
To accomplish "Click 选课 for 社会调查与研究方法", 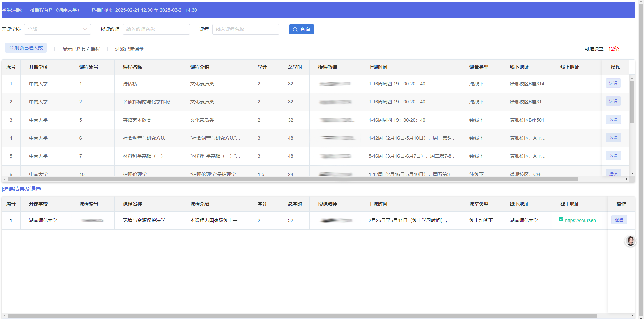I will coord(613,138).
